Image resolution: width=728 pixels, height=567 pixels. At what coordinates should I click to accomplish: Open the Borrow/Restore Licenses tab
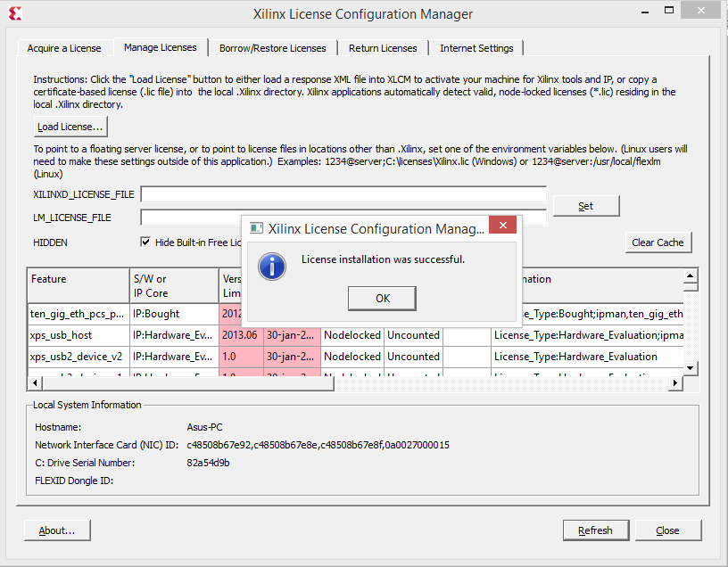(272, 48)
